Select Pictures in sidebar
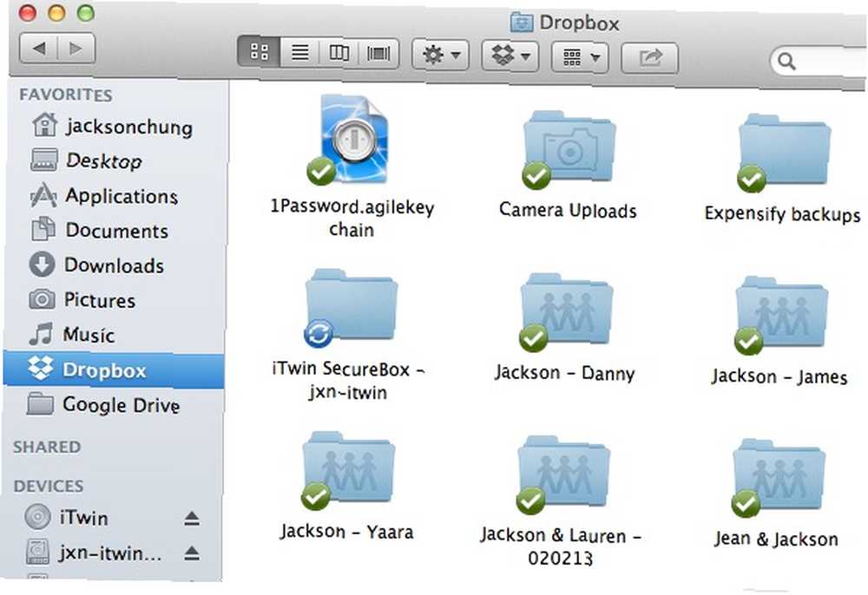 click(x=83, y=300)
